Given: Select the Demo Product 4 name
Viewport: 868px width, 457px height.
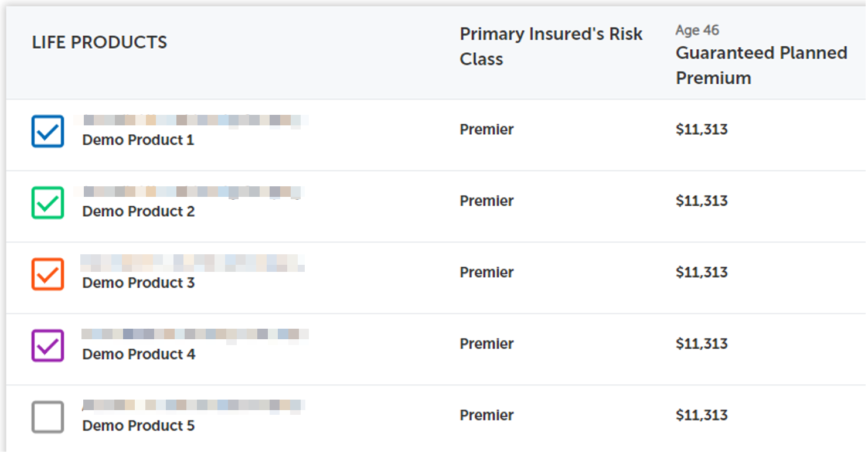Looking at the screenshot, I should click(139, 354).
